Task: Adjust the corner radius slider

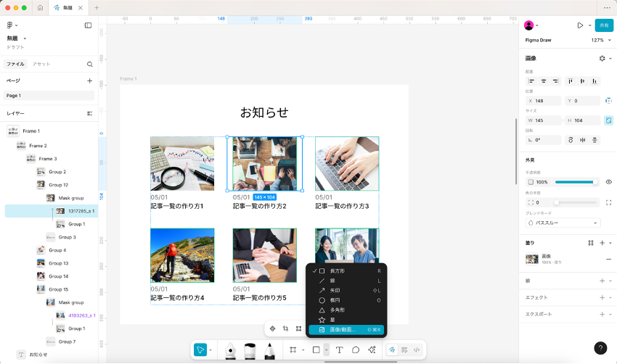Action: 576,202
